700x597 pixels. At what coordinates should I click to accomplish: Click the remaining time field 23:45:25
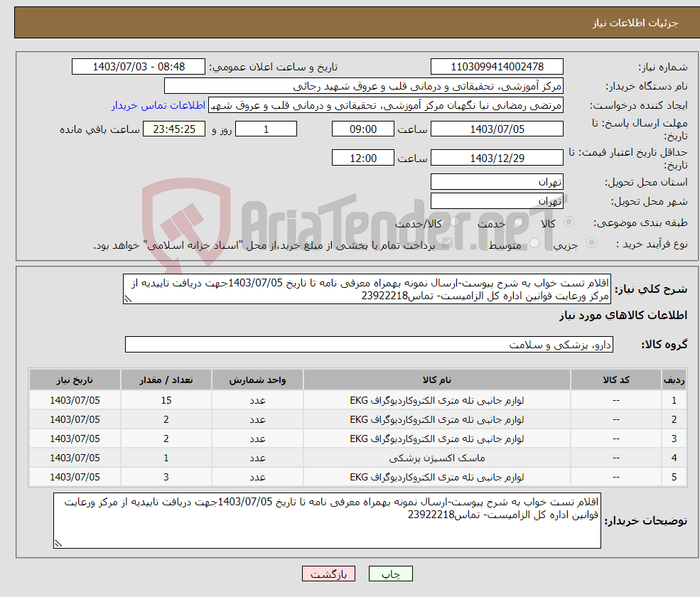(174, 129)
